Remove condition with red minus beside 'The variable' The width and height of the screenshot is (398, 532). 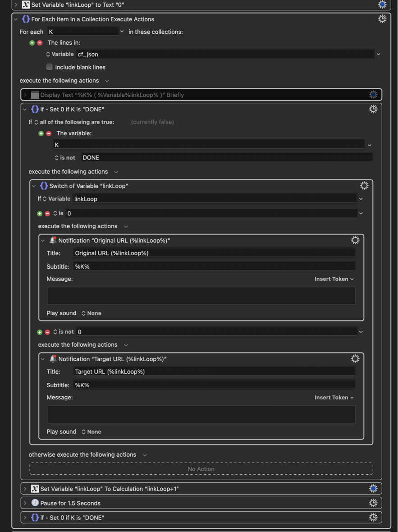[x=49, y=133]
